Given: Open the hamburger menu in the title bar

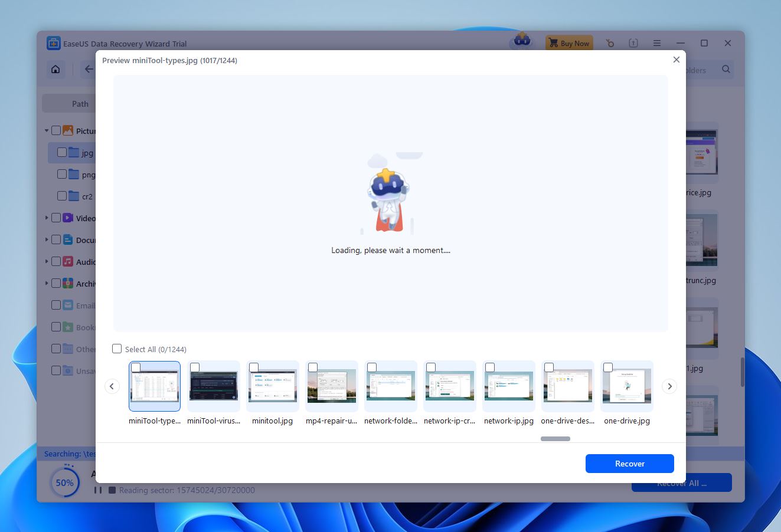Looking at the screenshot, I should [656, 42].
